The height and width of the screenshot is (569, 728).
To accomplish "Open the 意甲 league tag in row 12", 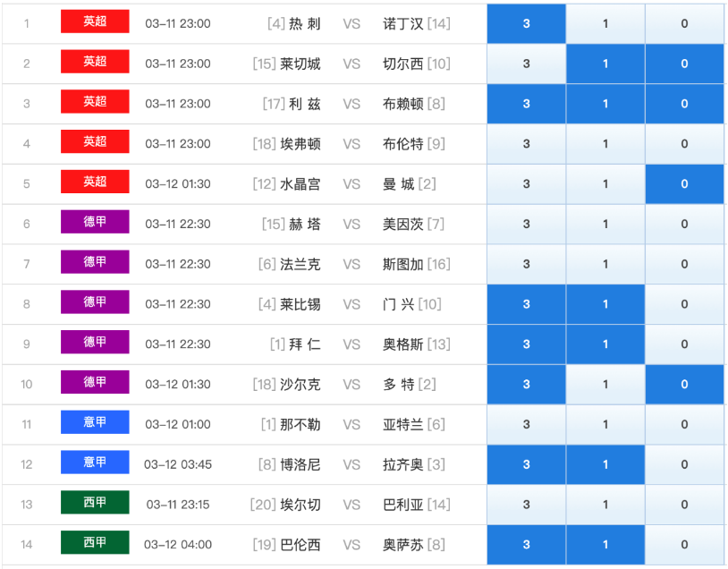I will 95,463.
